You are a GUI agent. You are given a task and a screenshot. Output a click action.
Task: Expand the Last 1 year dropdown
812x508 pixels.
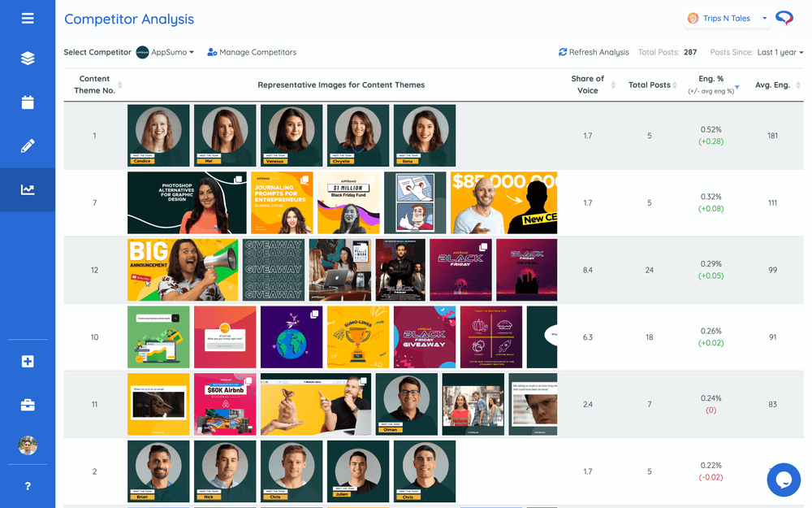[x=780, y=52]
